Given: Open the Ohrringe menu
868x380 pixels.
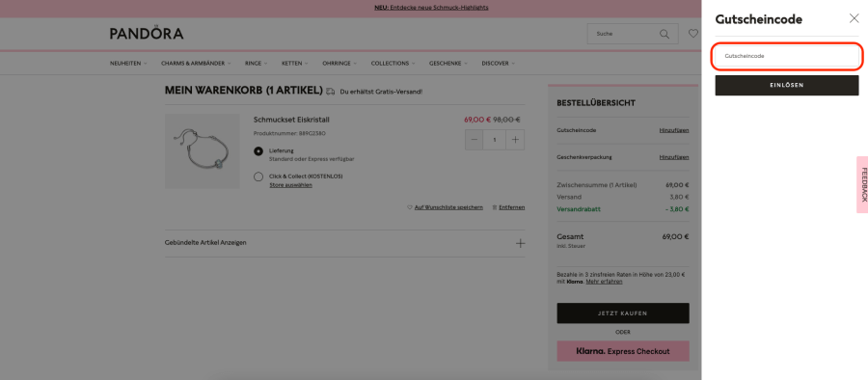Looking at the screenshot, I should pos(339,63).
